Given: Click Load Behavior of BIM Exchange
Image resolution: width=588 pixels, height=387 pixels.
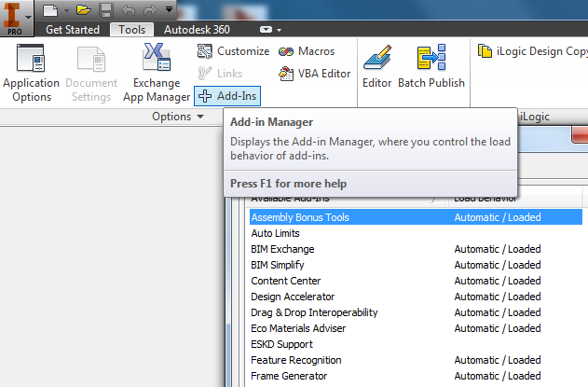Looking at the screenshot, I should (x=498, y=249).
